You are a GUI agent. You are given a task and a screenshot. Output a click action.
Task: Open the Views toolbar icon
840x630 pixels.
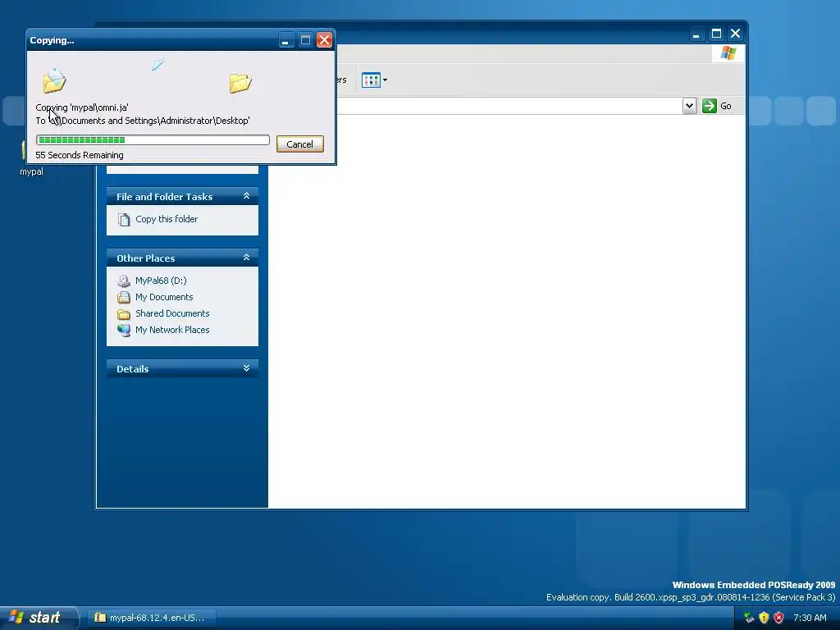[371, 80]
